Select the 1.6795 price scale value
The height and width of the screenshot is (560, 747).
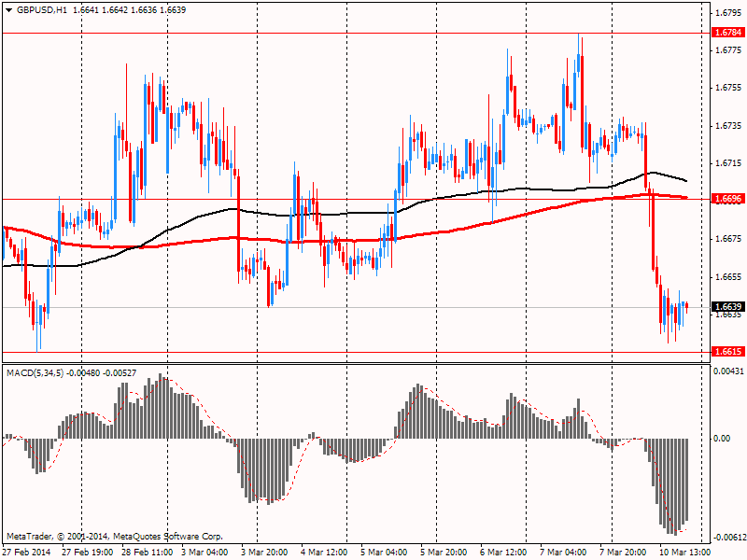point(728,13)
